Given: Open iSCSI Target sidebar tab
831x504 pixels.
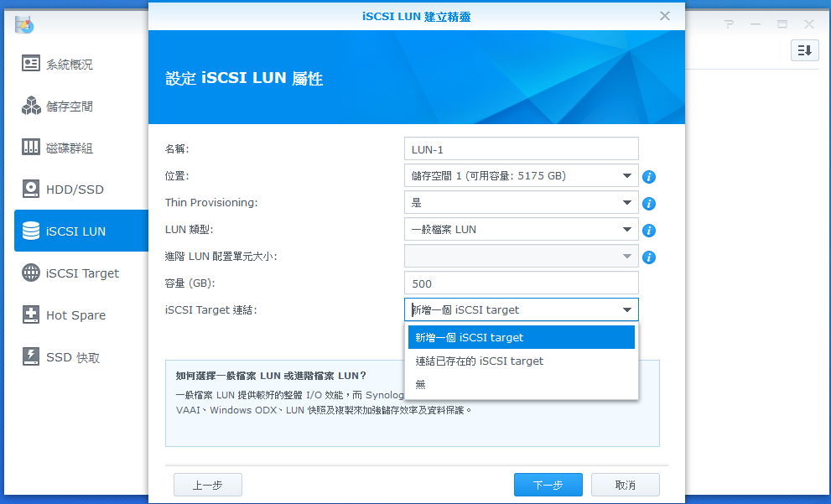Looking at the screenshot, I should click(81, 273).
